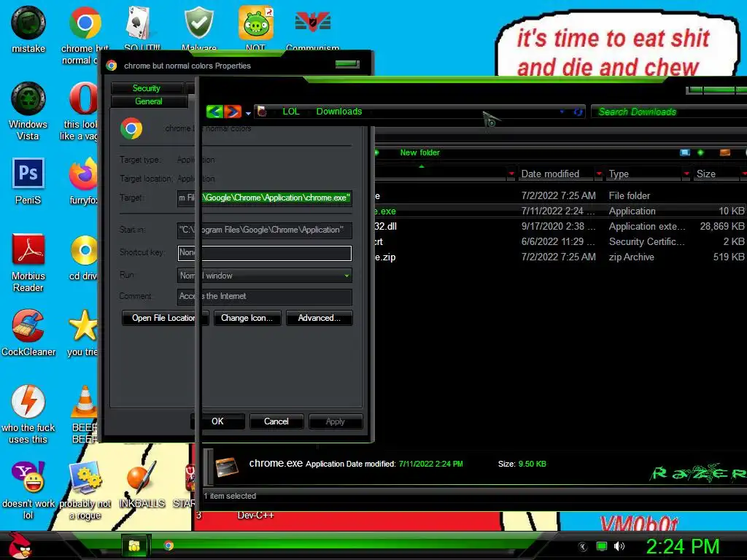Click the network monitor tray icon
This screenshot has width=747, height=560.
602,546
